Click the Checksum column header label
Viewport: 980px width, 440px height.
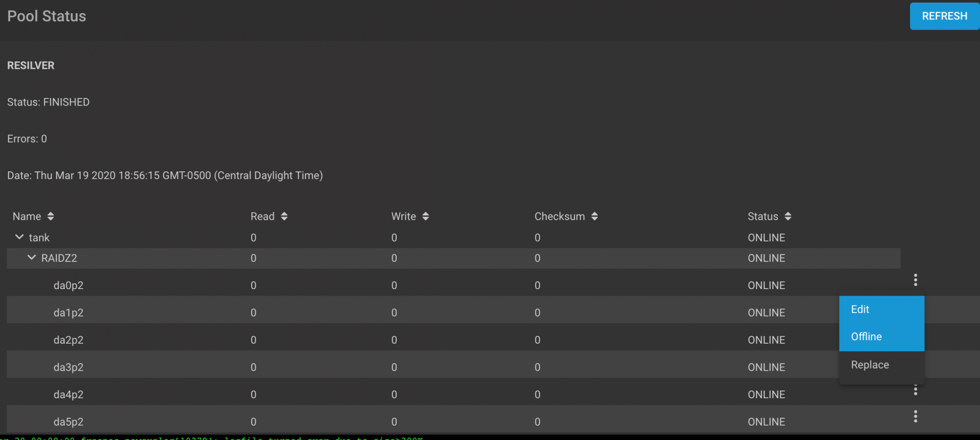click(x=559, y=216)
